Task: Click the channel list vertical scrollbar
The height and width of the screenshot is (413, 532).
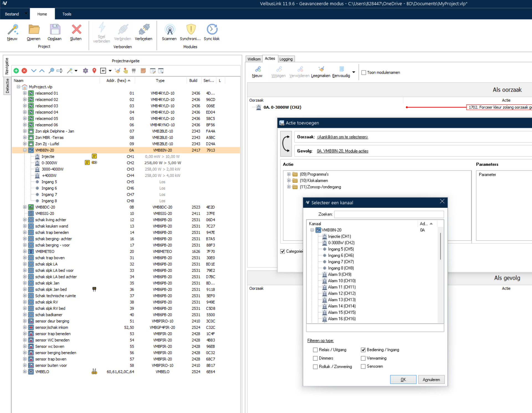Action: pyautogui.click(x=440, y=246)
